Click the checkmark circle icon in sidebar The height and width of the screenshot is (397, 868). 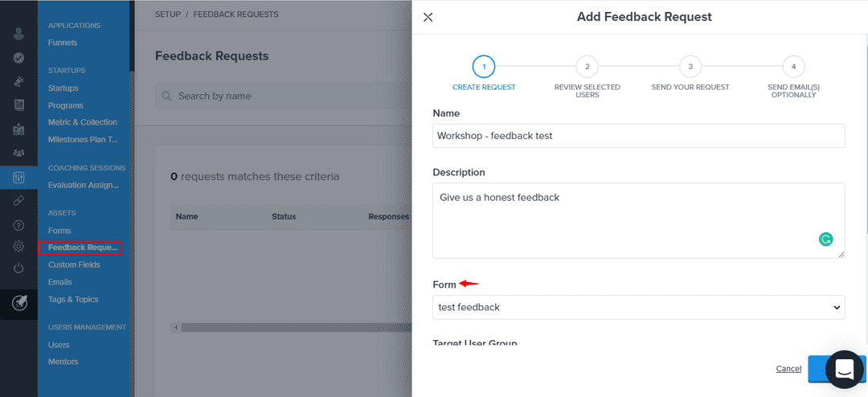(18, 58)
